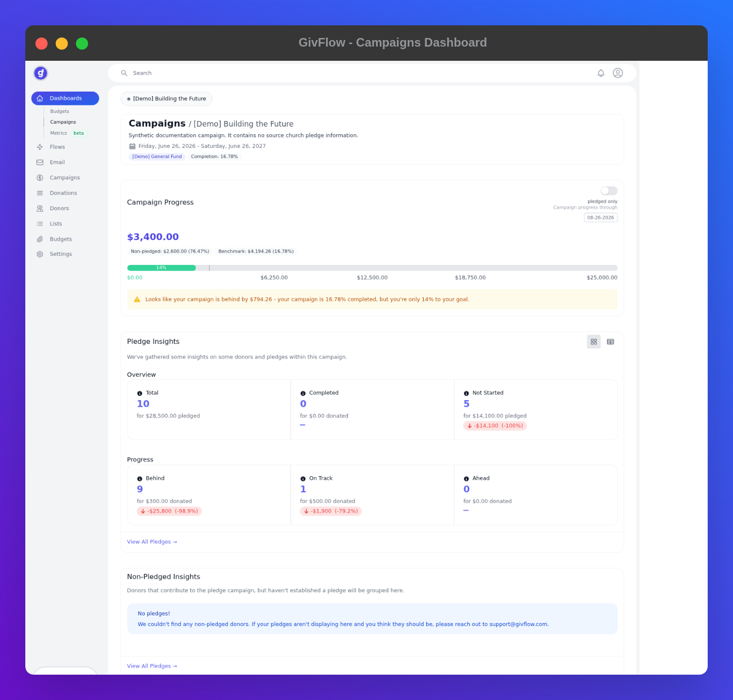The width and height of the screenshot is (733, 700).
Task: Click the Lists icon in sidebar
Action: click(40, 224)
